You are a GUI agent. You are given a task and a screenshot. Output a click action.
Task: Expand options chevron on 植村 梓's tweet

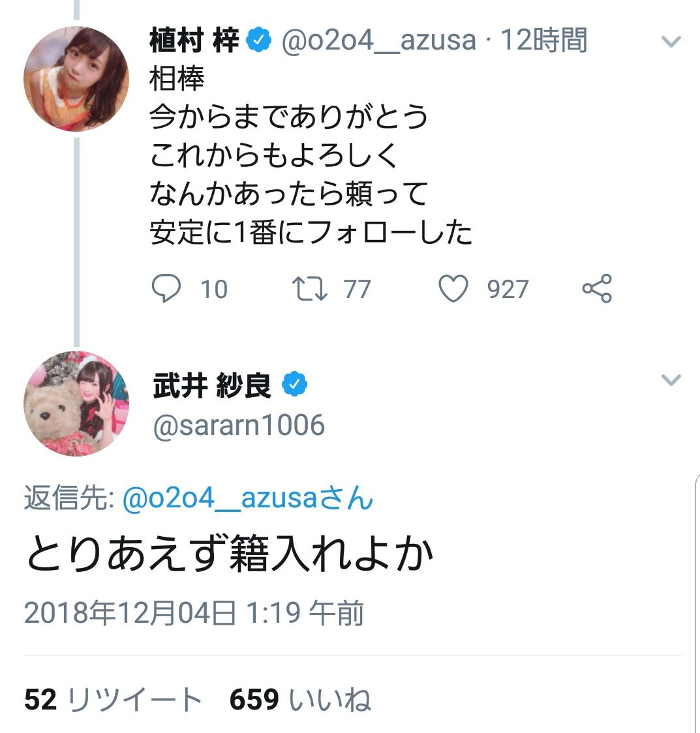point(671,42)
